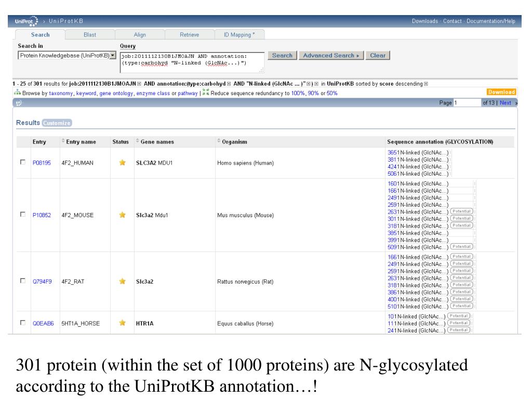Switch to the Search tab
532x399 pixels.
[x=40, y=35]
